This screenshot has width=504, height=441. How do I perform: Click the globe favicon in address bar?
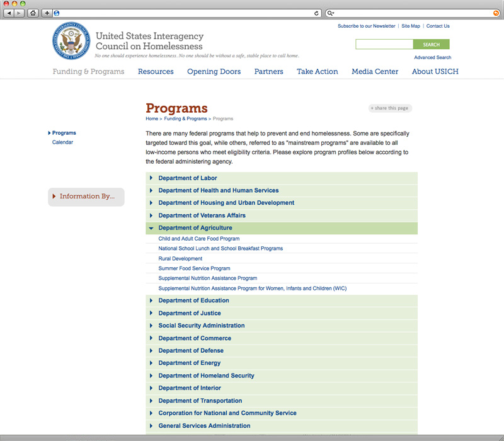pos(57,13)
